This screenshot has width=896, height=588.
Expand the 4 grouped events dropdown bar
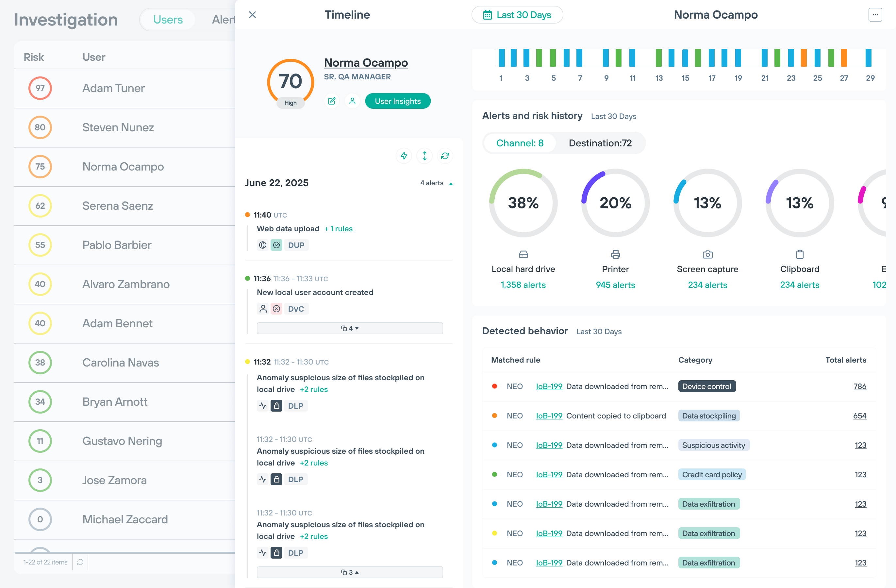[x=349, y=328]
